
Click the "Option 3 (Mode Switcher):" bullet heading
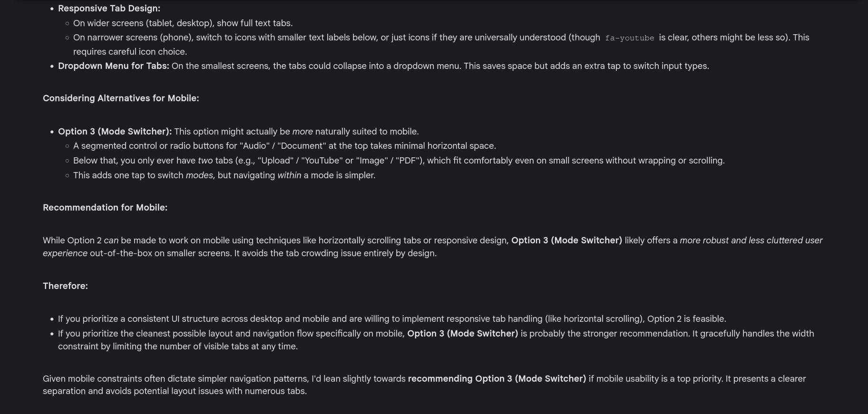pos(115,132)
